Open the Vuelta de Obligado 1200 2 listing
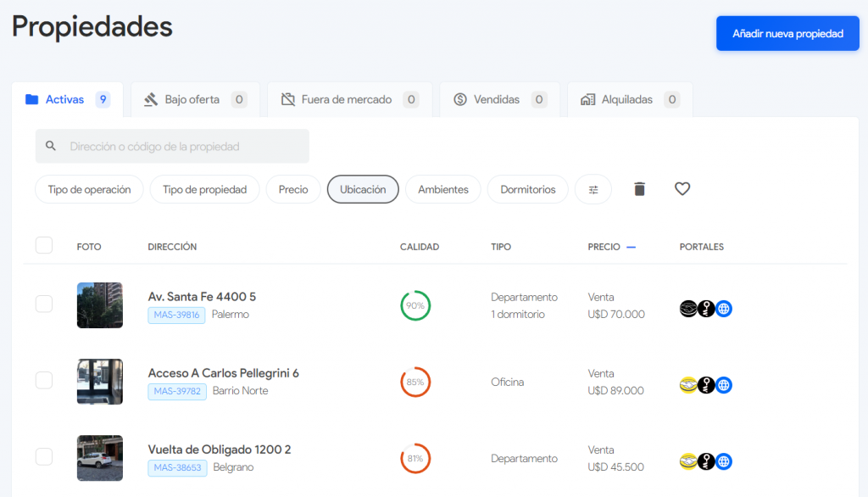This screenshot has height=497, width=868. [x=220, y=450]
